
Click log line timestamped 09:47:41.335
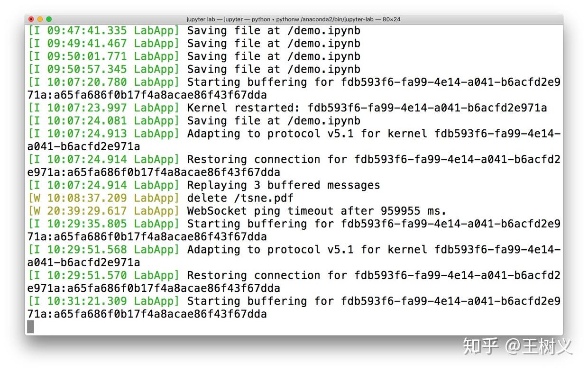(194, 31)
